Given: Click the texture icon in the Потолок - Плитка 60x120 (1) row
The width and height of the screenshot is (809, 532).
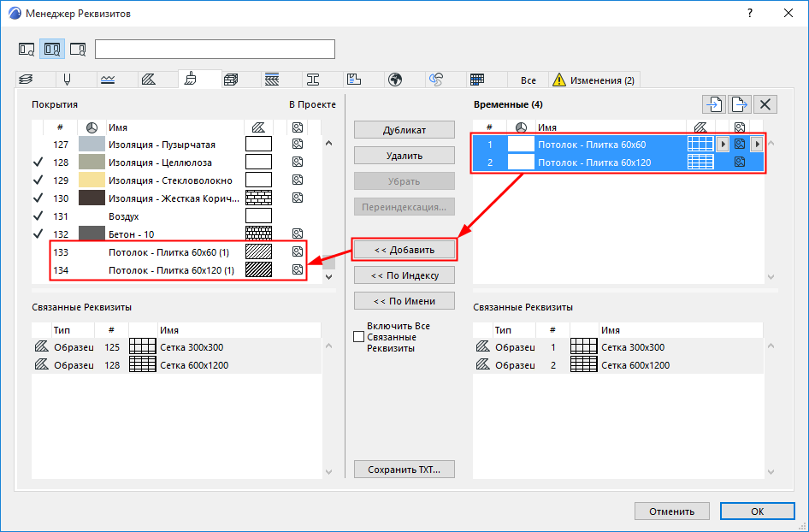Looking at the screenshot, I should tap(298, 269).
